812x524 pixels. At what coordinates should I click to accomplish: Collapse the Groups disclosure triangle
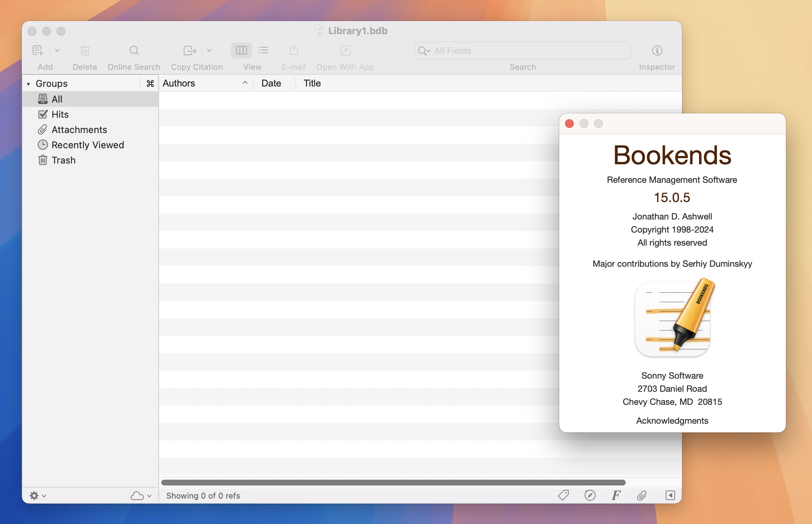pos(28,84)
